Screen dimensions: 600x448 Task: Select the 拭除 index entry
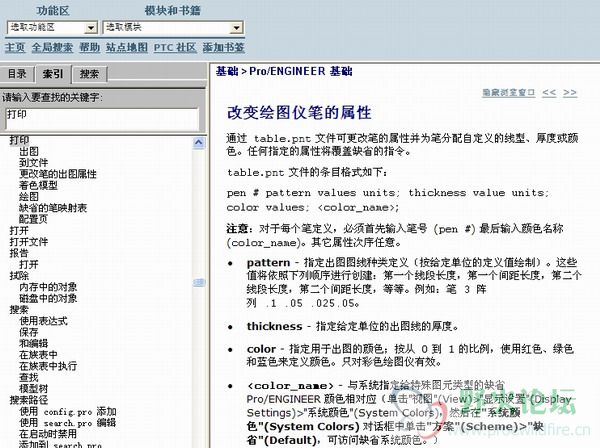coord(19,275)
